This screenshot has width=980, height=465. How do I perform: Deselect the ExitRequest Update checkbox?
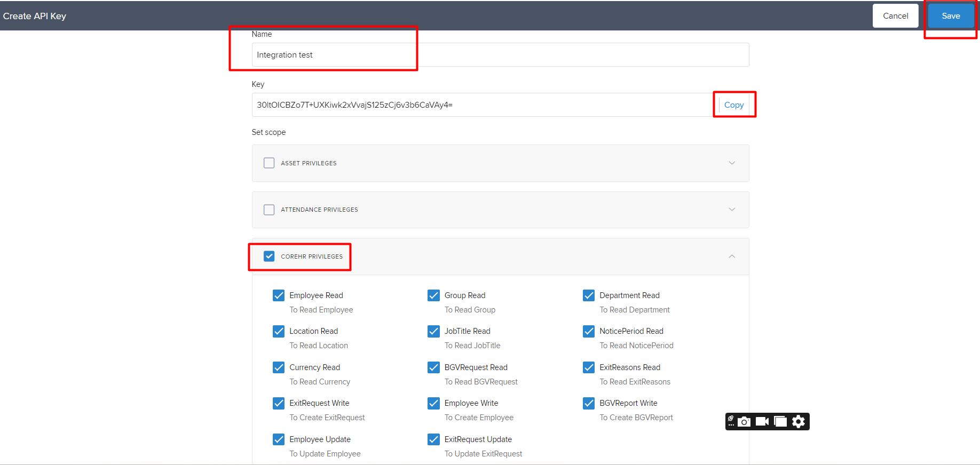(433, 439)
